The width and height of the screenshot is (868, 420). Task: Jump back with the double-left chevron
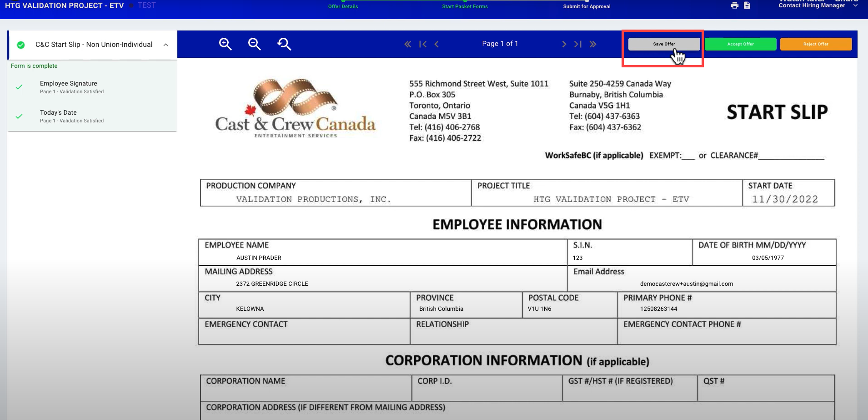[408, 44]
